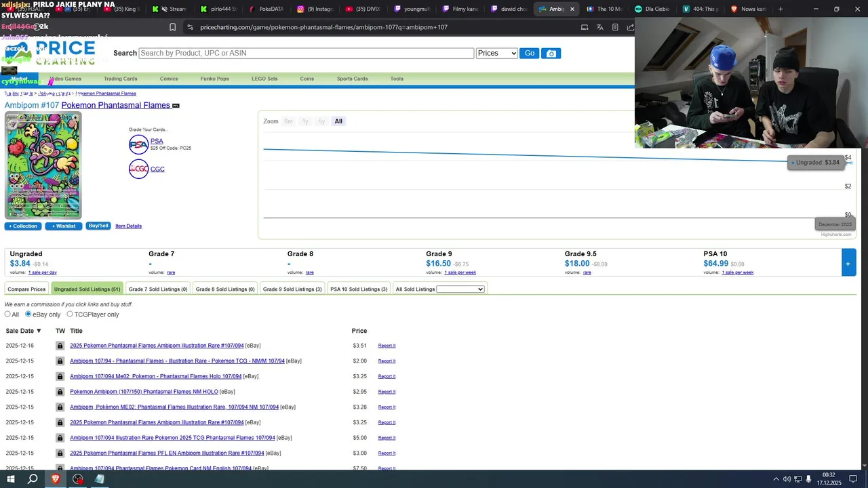The width and height of the screenshot is (868, 488).
Task: Open the Coins menu
Action: (x=307, y=79)
